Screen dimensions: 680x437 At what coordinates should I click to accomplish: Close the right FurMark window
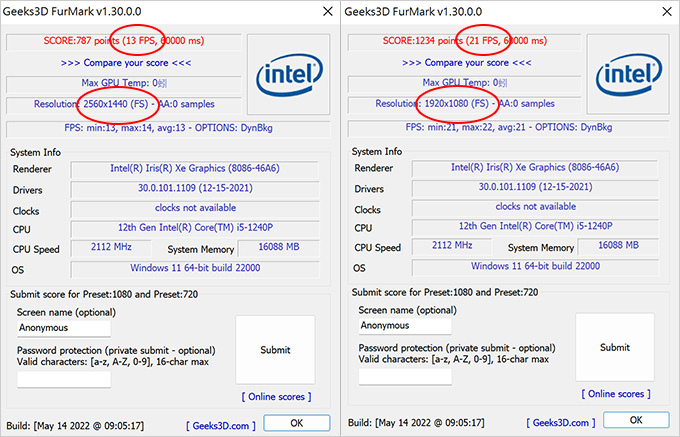coord(667,11)
